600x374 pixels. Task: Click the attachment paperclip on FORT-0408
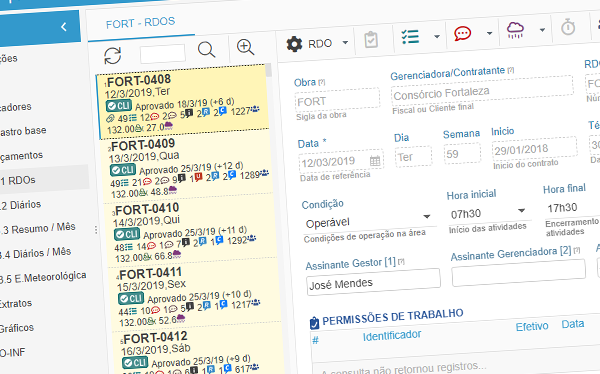(x=111, y=118)
